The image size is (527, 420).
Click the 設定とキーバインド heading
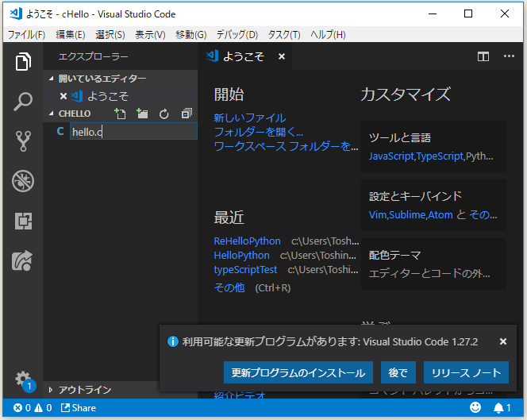(415, 196)
